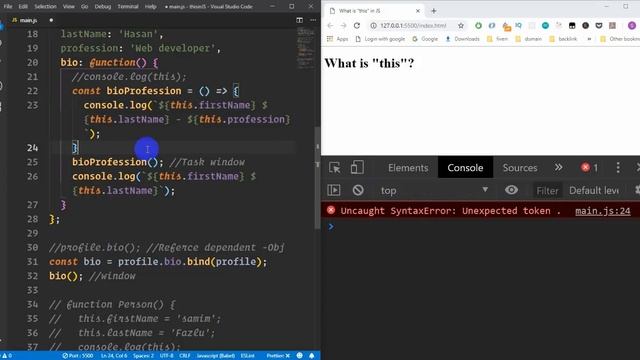This screenshot has width=640, height=360.
Task: Click the console Filter input
Action: tap(547, 191)
